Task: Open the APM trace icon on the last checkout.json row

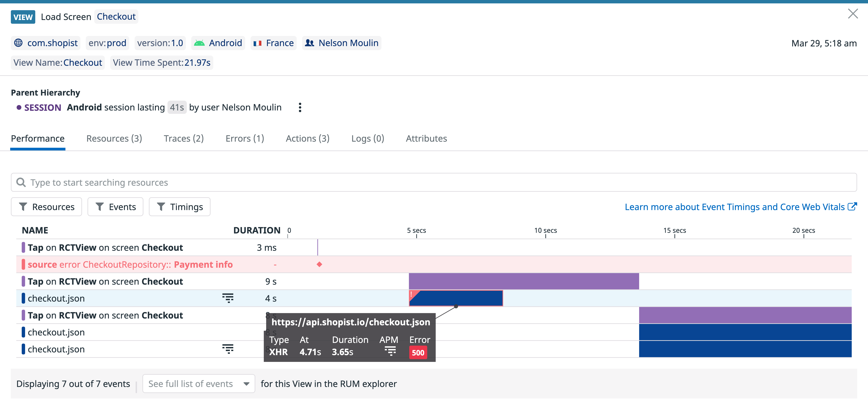Action: tap(229, 349)
